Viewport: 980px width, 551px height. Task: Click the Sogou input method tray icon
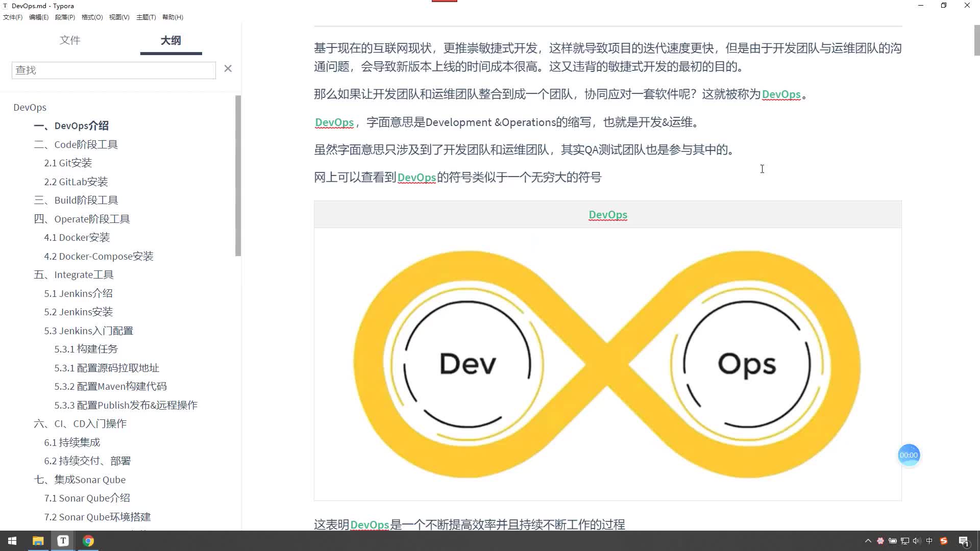[944, 541]
